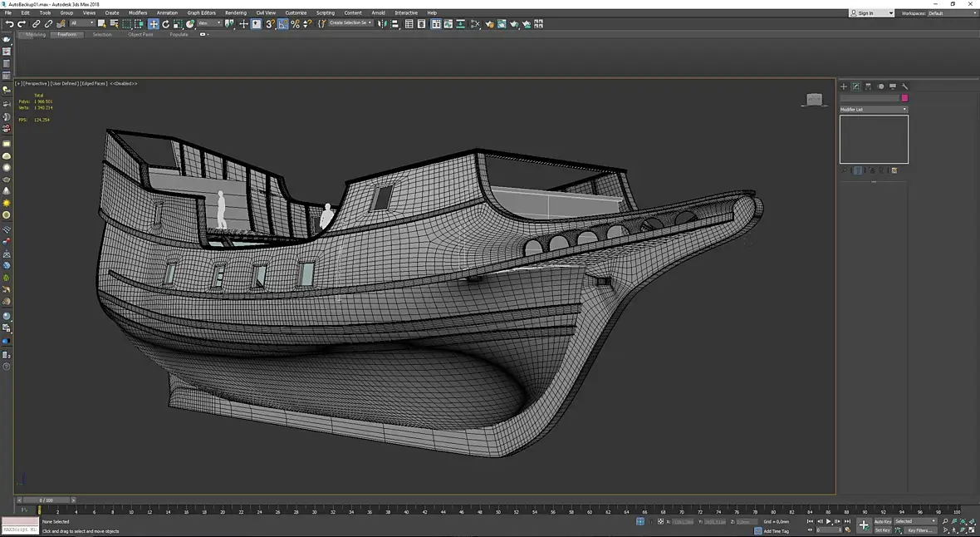Open the Utilities wrench panel

(x=905, y=86)
